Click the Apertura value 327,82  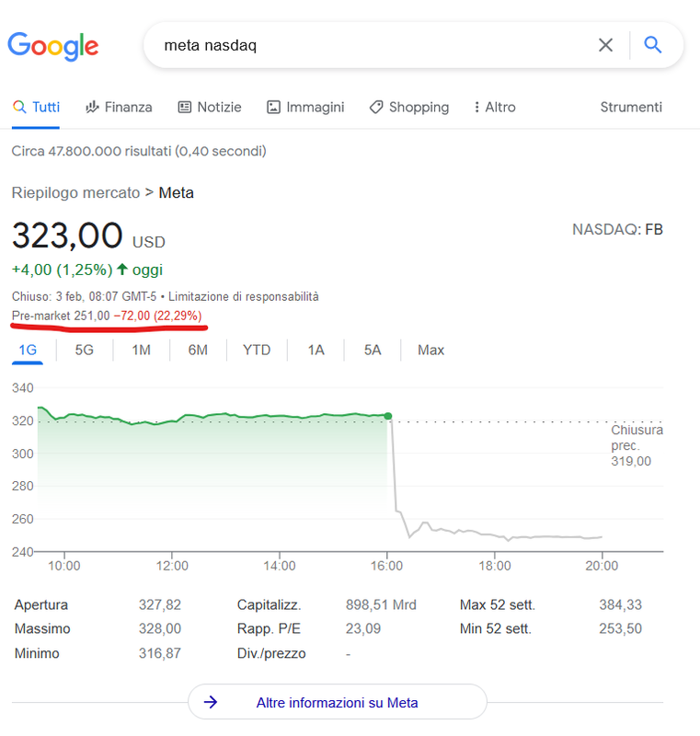click(159, 604)
